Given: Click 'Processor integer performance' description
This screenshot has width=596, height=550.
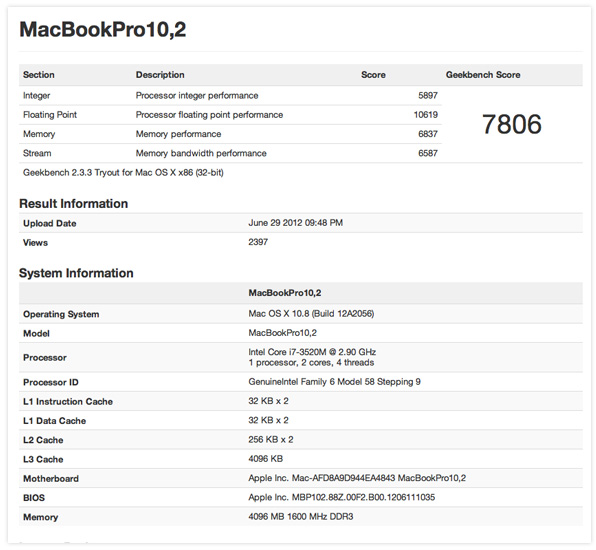Looking at the screenshot, I should point(197,96).
